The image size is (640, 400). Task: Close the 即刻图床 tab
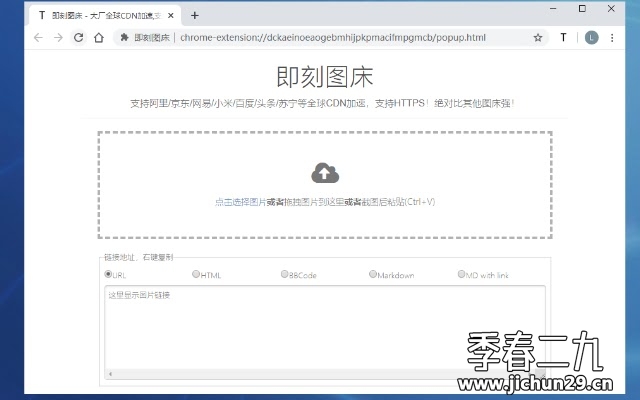coord(171,16)
